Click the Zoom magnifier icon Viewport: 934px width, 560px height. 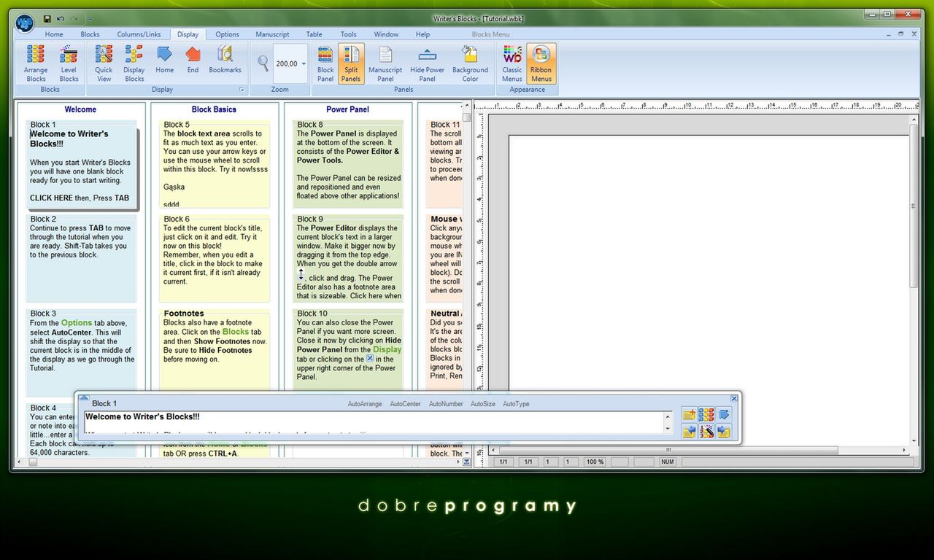[263, 63]
